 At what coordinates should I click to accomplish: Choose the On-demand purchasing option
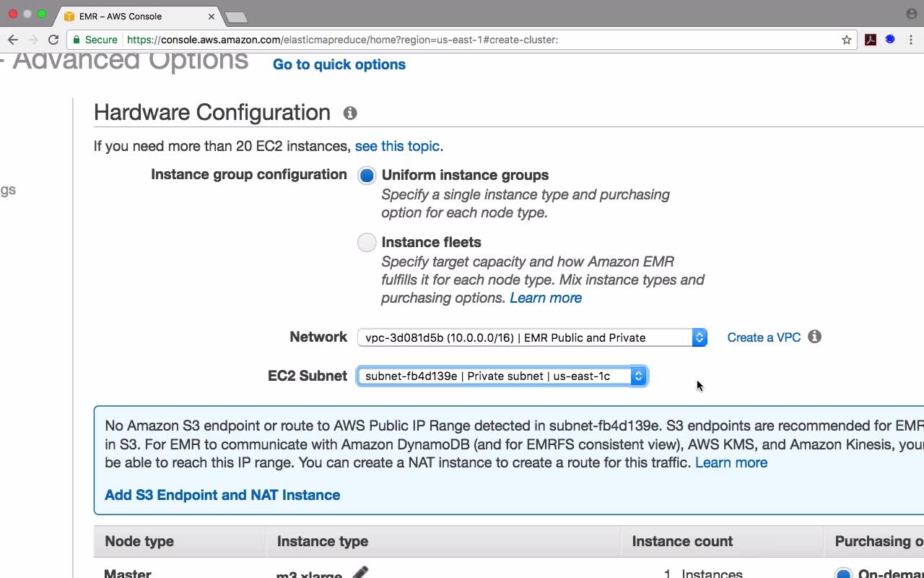tap(842, 574)
